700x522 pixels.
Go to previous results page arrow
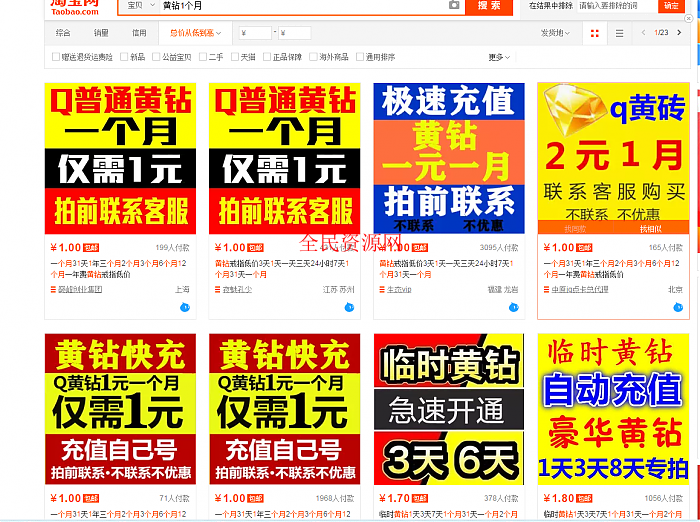(643, 33)
